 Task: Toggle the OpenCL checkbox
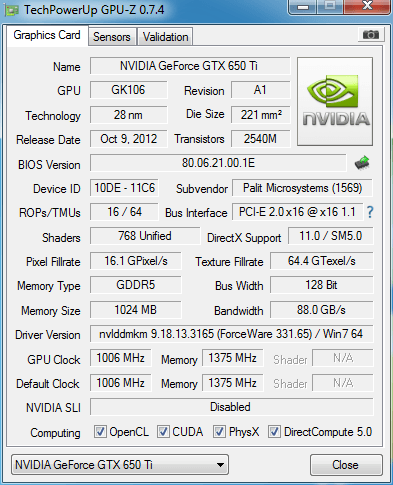click(100, 431)
